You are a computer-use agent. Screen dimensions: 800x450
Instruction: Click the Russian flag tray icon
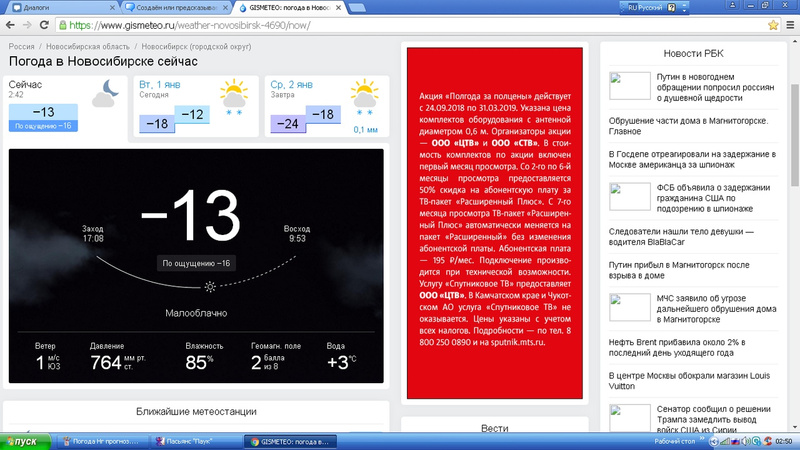coord(735,441)
